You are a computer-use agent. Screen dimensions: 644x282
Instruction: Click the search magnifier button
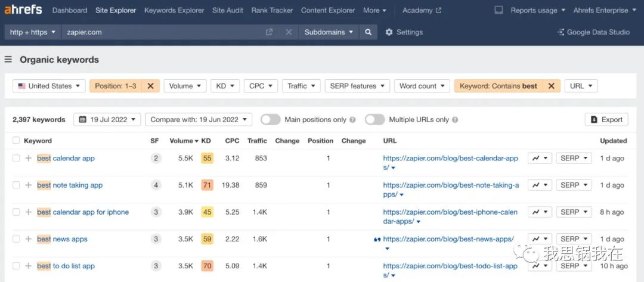pyautogui.click(x=369, y=32)
